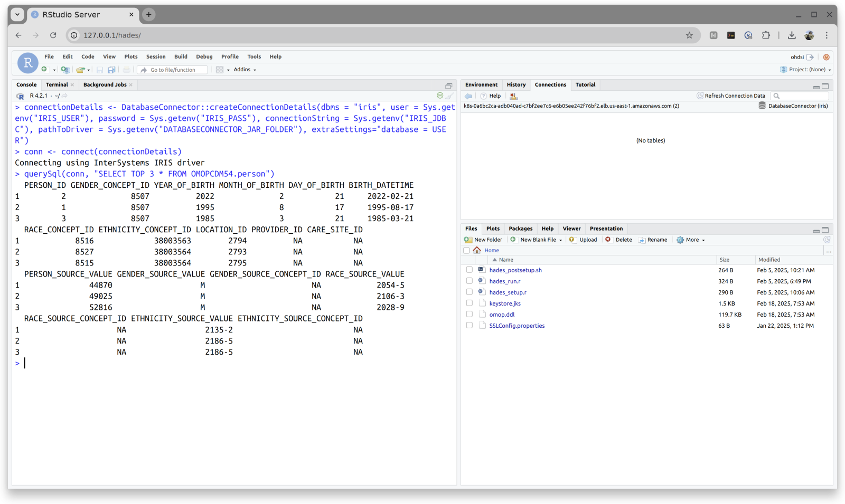This screenshot has width=845, height=504.
Task: Click the New Folder button
Action: point(483,240)
